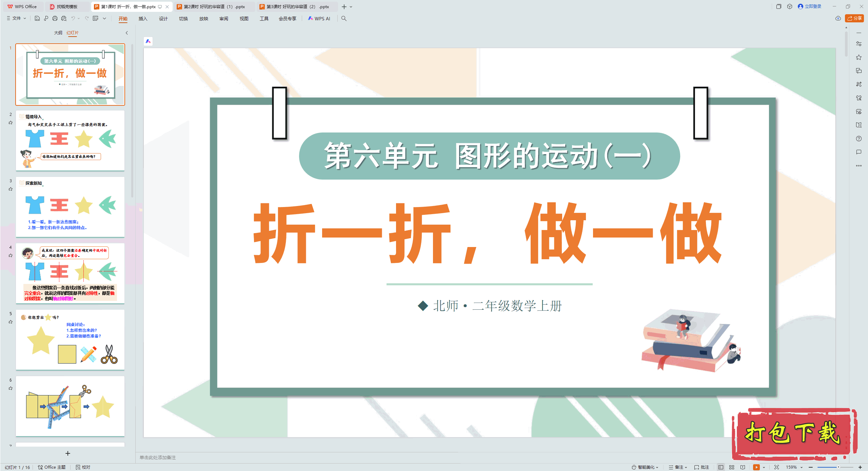Open print preview icon
Screen dimensions: 868x471
pos(64,18)
